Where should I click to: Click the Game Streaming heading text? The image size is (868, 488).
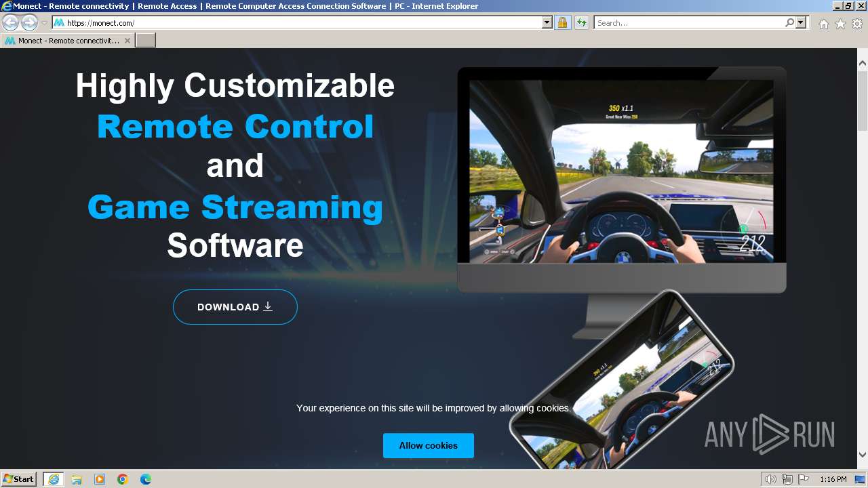click(235, 207)
